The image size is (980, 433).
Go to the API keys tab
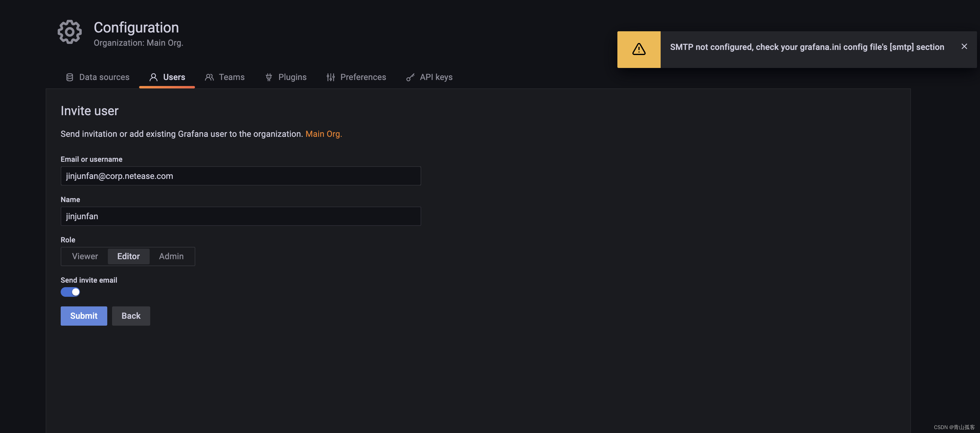point(436,77)
